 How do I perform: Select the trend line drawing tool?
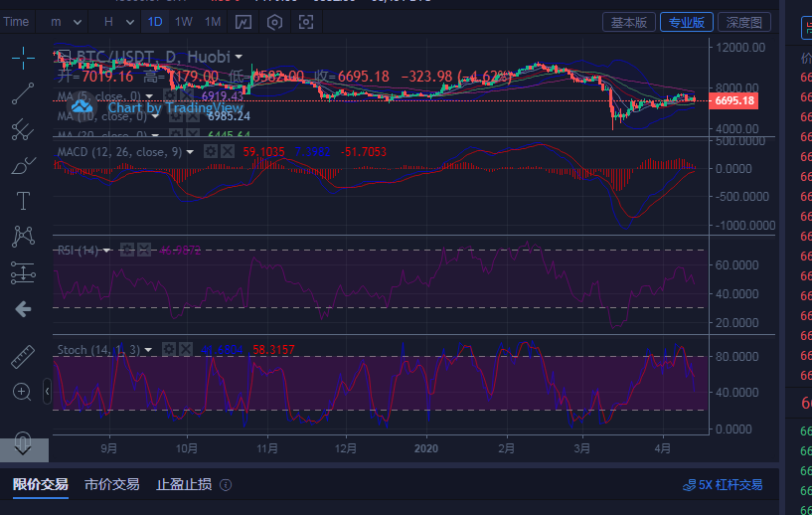[23, 93]
